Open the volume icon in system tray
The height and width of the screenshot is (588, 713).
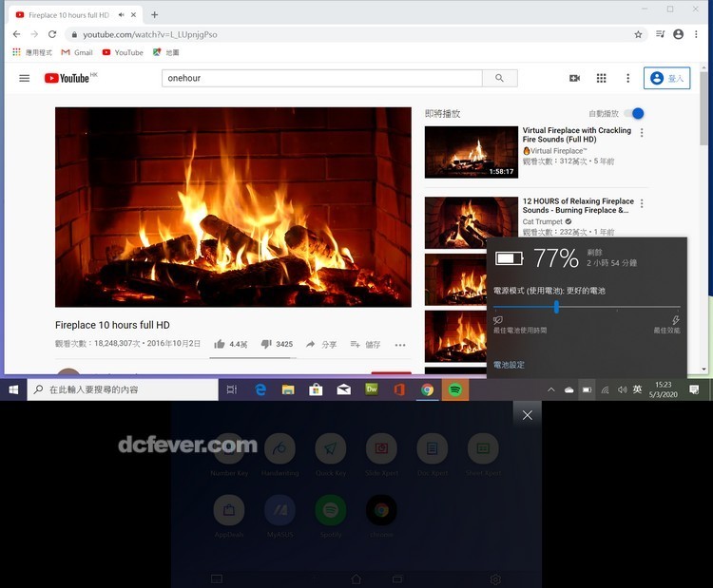(x=622, y=389)
